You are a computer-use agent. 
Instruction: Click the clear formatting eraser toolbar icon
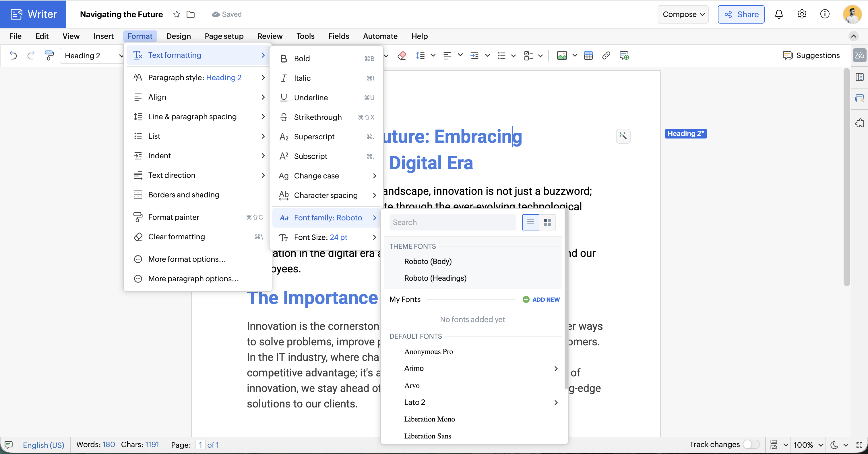tap(402, 55)
